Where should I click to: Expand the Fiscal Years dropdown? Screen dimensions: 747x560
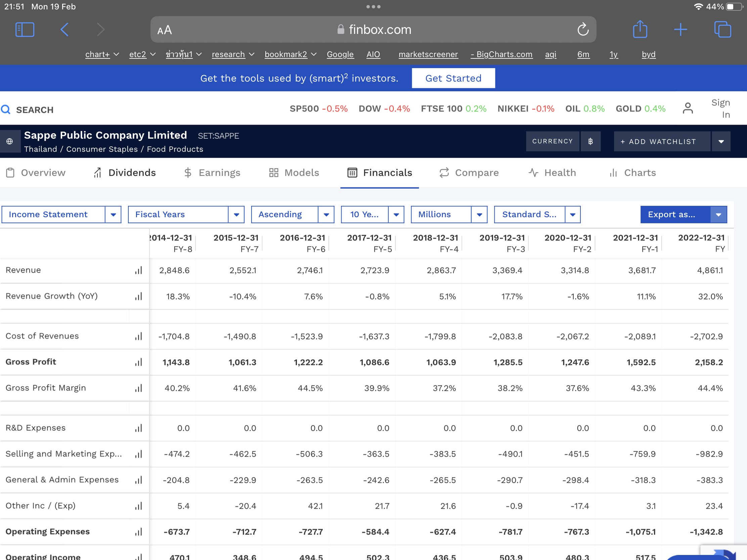tap(236, 215)
